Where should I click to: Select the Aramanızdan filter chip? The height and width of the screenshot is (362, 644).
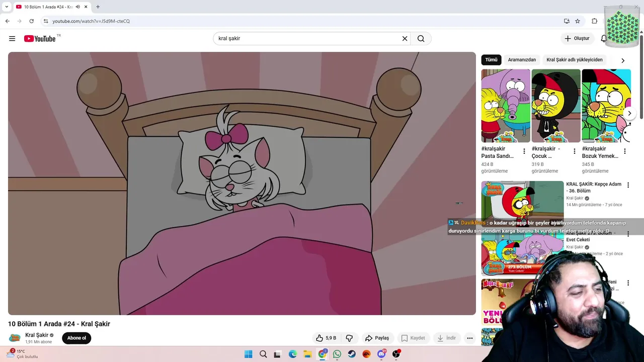coord(522,60)
